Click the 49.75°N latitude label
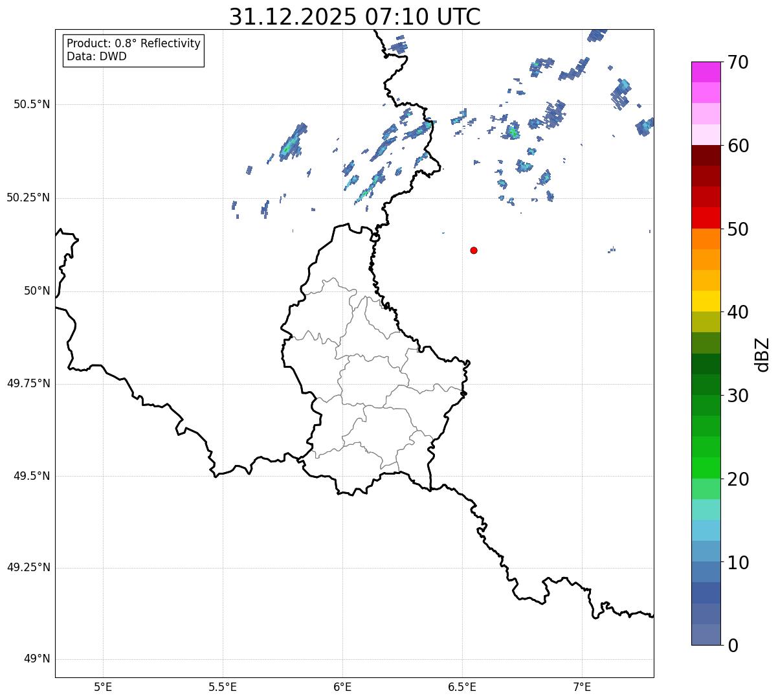The image size is (778, 700). tap(28, 383)
